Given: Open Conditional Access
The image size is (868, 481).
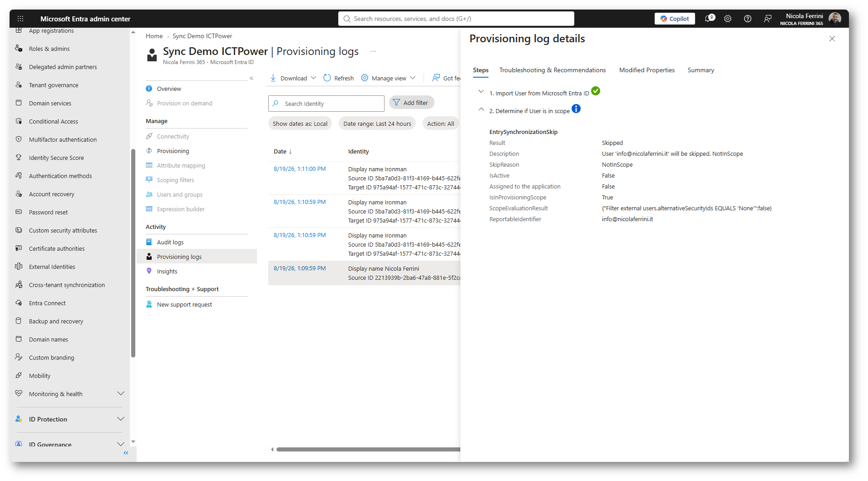Looking at the screenshot, I should pos(54,121).
